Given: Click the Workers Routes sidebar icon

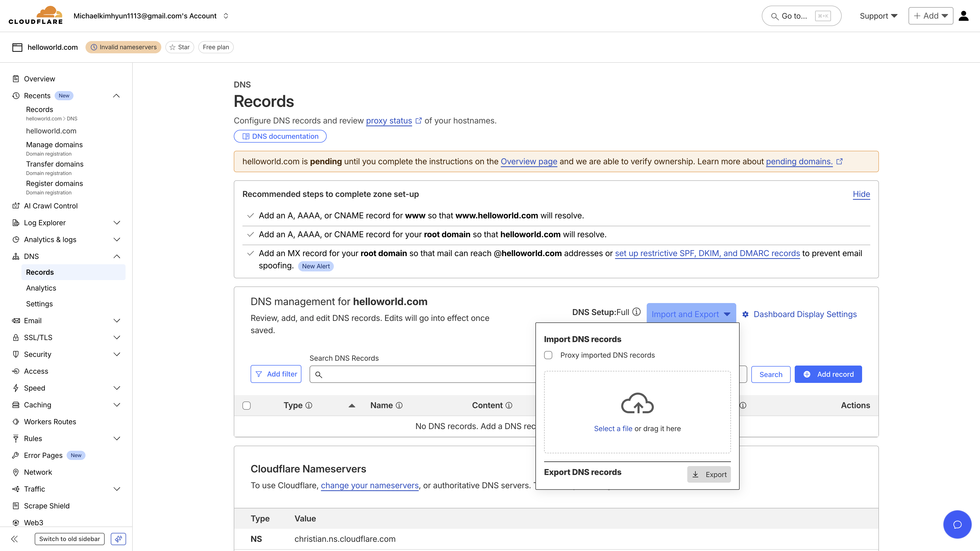Looking at the screenshot, I should pyautogui.click(x=16, y=421).
